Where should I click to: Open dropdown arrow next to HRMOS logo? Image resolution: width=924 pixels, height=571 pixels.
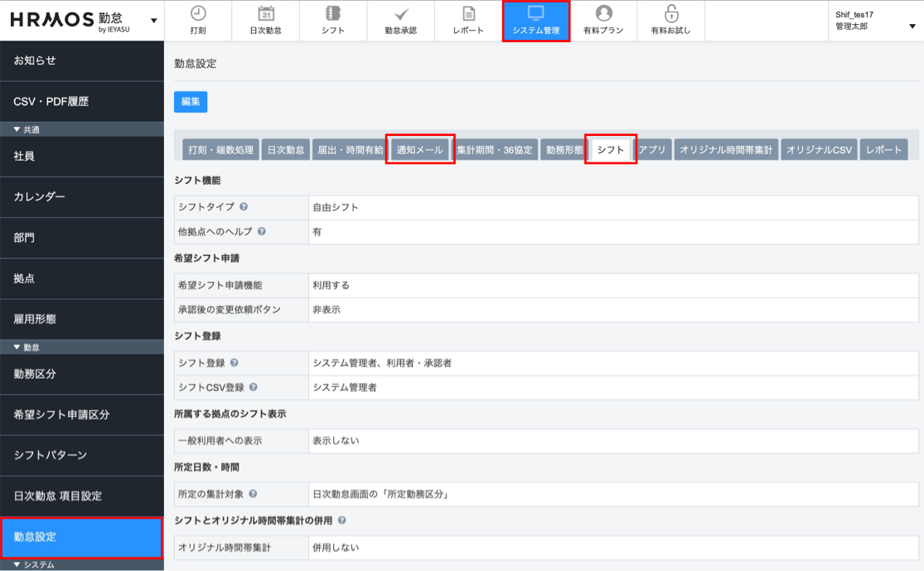[153, 21]
